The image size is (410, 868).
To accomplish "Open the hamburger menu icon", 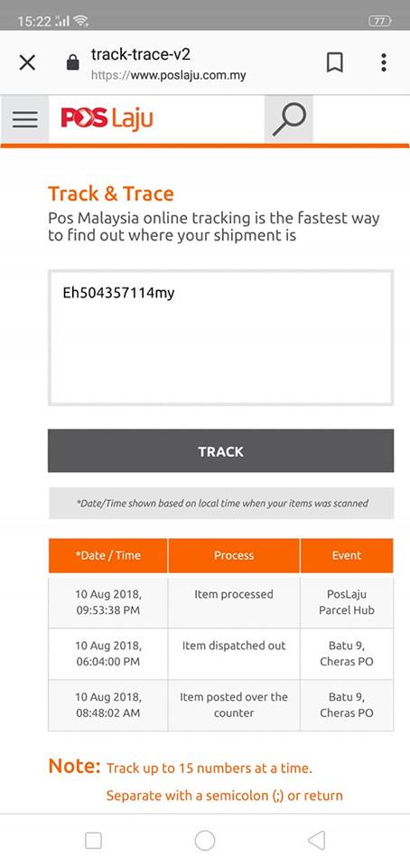I will (25, 119).
